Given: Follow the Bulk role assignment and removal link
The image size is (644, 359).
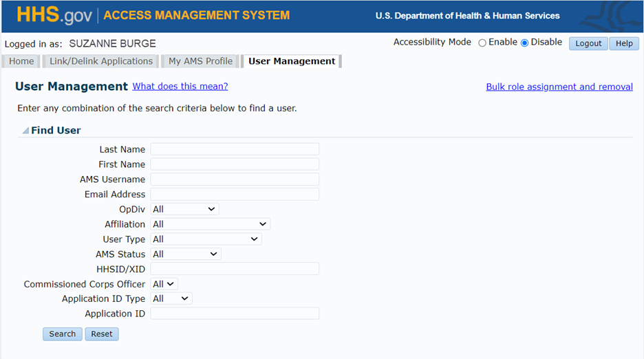Looking at the screenshot, I should click(559, 87).
